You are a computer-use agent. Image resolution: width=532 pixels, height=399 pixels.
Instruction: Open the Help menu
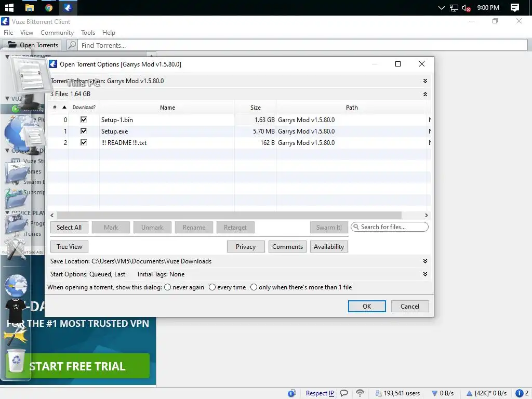[x=109, y=33]
